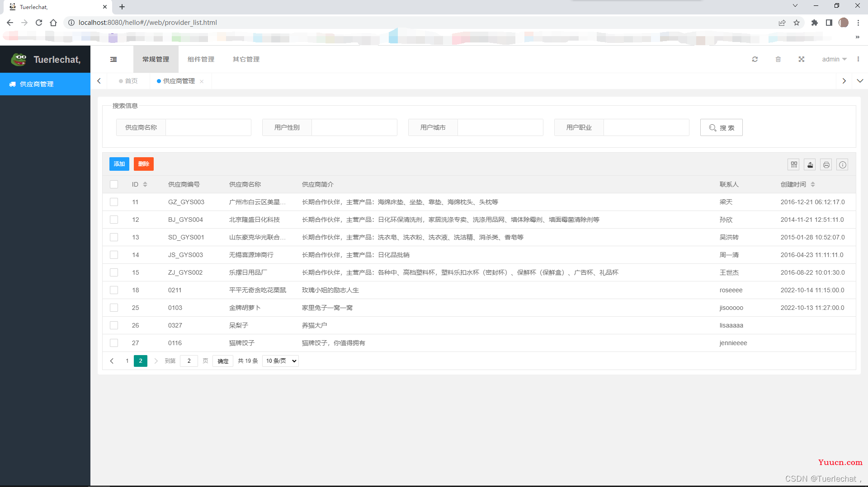868x487 pixels.
Task: Go to previous page in pagination
Action: click(x=112, y=361)
